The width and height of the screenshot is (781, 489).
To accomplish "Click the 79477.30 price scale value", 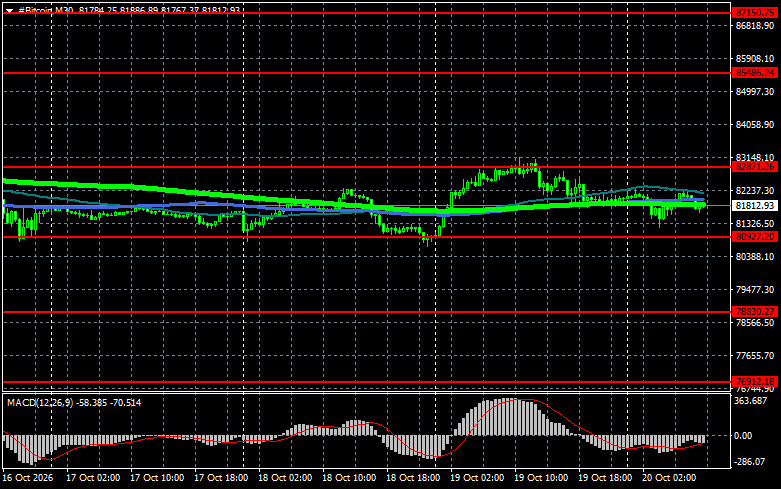I will [755, 289].
